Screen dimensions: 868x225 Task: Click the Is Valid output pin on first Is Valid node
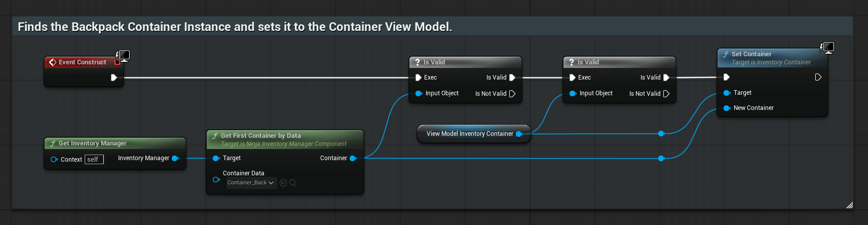512,78
